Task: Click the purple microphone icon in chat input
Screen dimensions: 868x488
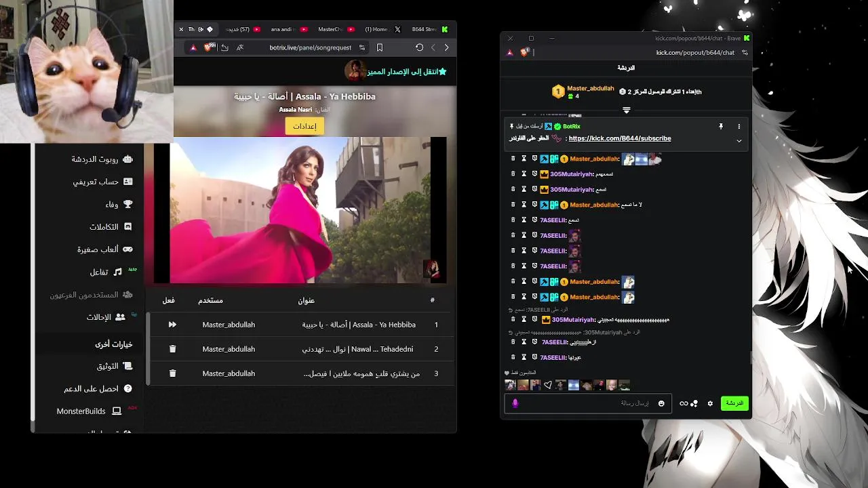Action: coord(515,403)
